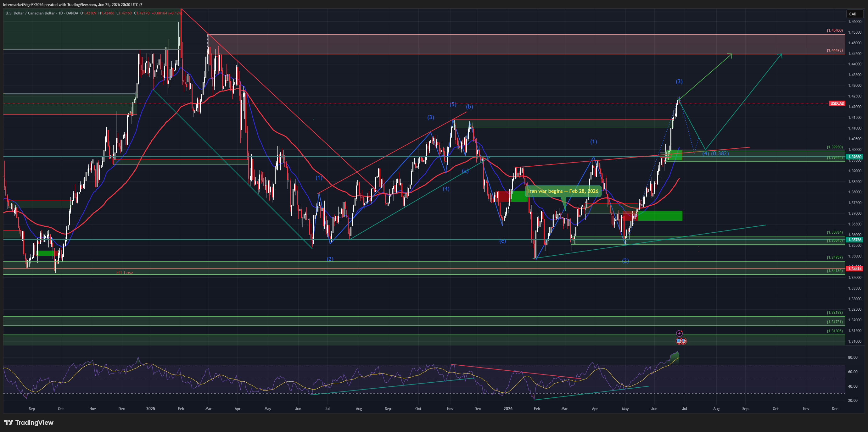868x432 pixels.
Task: Click the teal 1.35766 price tag
Action: point(855,240)
